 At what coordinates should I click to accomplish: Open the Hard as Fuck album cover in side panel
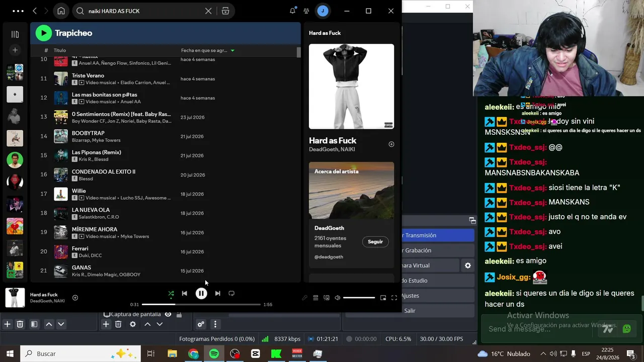pyautogui.click(x=352, y=86)
